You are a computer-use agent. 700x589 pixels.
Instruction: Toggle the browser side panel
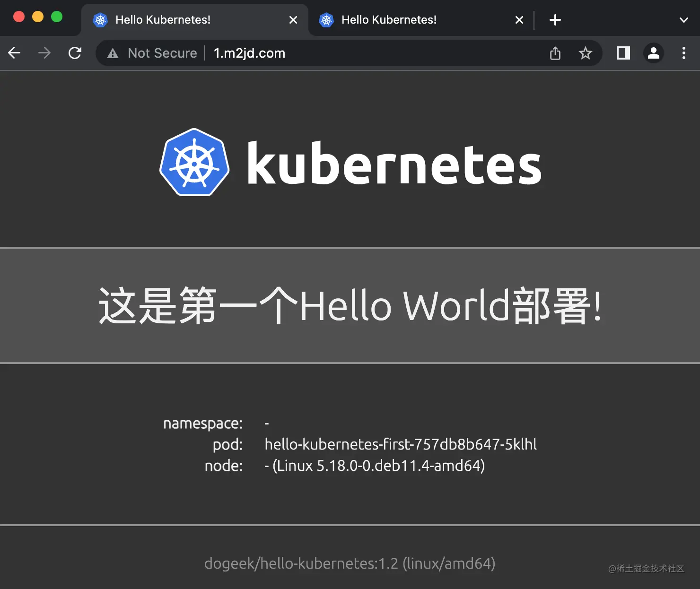623,53
